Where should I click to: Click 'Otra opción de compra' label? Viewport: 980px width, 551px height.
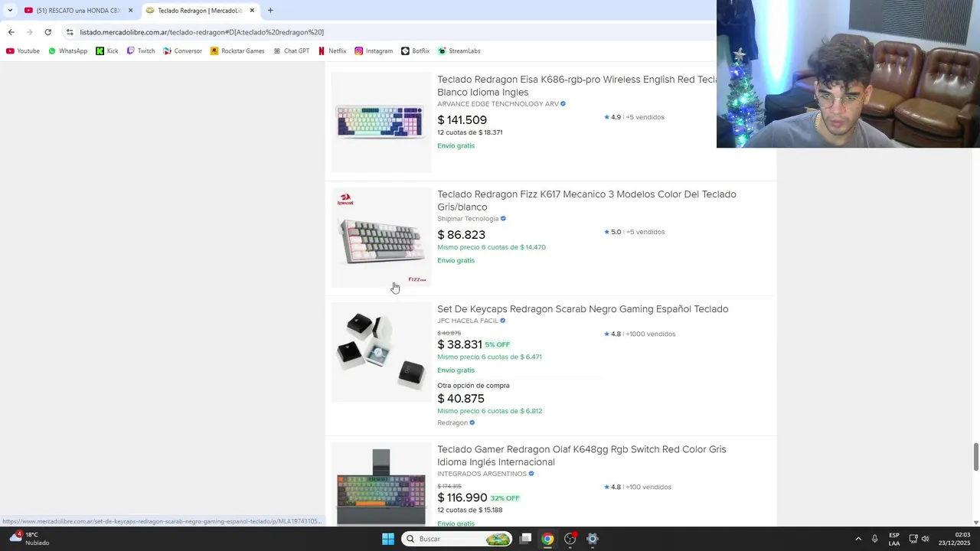pos(473,386)
